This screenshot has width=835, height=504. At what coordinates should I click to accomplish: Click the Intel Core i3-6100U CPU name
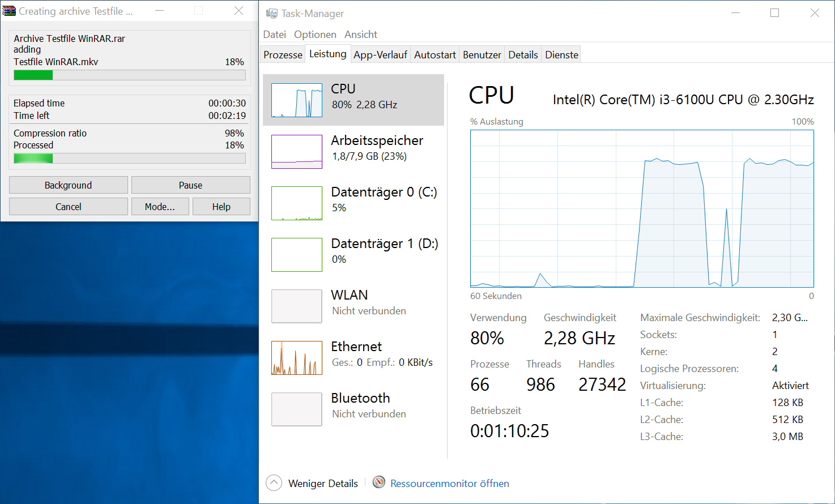(x=683, y=100)
